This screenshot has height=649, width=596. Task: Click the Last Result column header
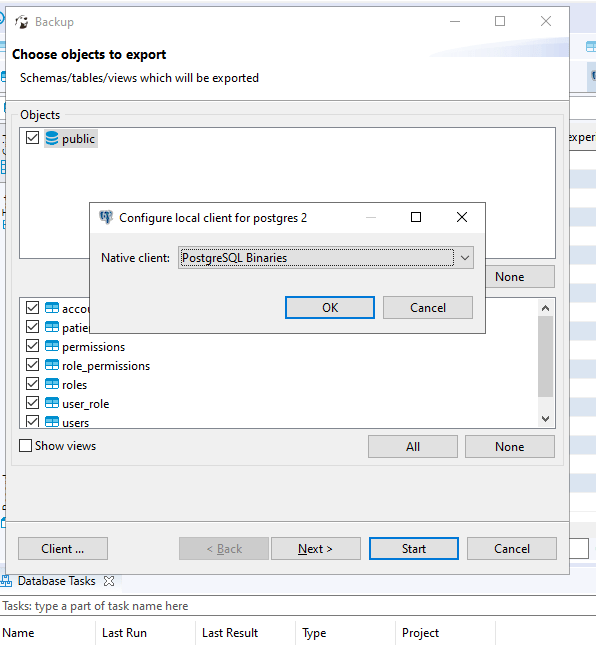click(x=230, y=633)
